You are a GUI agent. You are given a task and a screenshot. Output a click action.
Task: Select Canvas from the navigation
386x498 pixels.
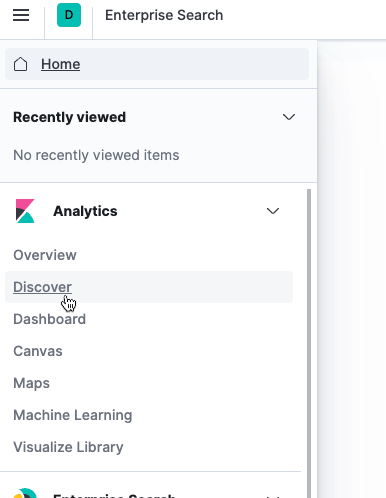(x=38, y=351)
